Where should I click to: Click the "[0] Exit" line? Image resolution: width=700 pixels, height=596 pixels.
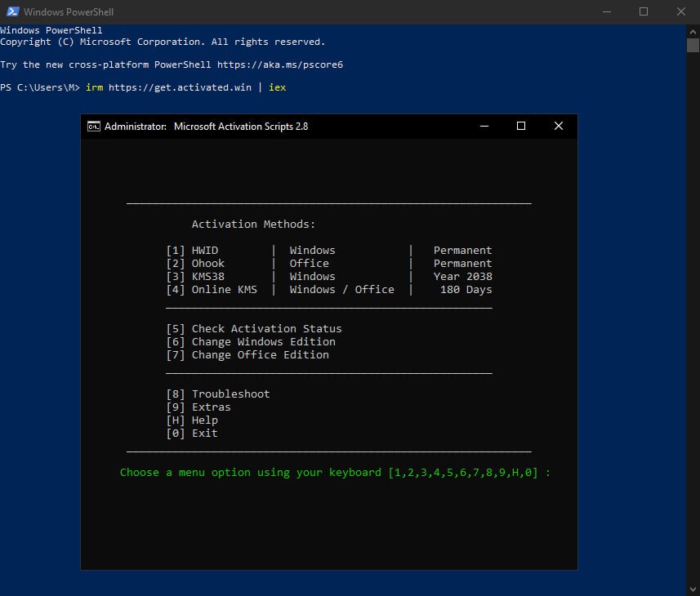pyautogui.click(x=193, y=434)
